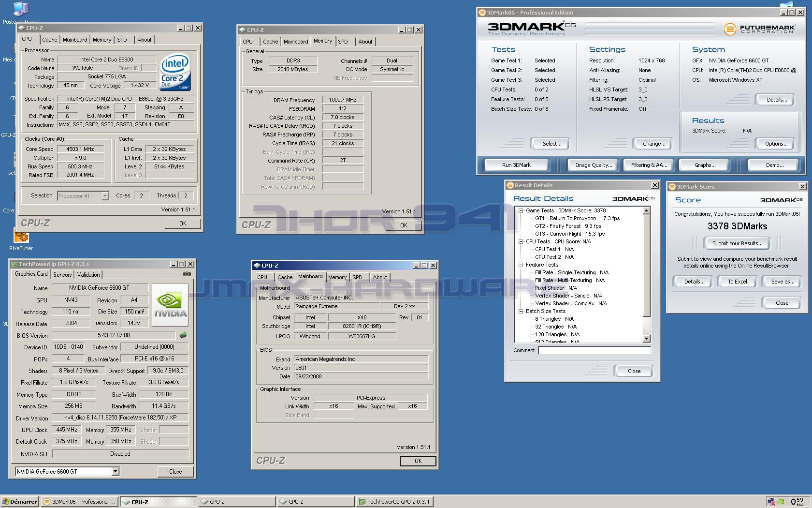Click OK in the Mainboard CPU-Z window
This screenshot has height=508, width=812.
pos(418,461)
